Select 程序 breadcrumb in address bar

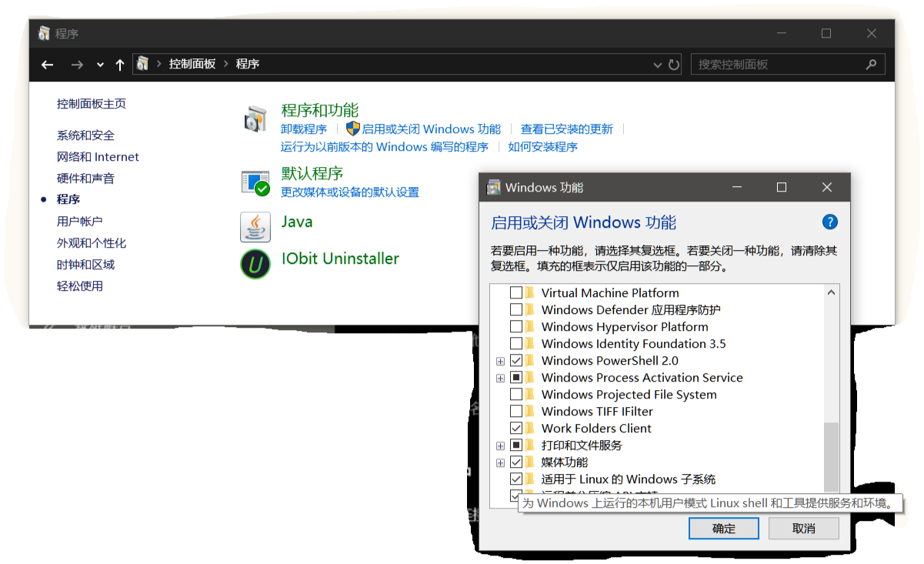(x=248, y=64)
